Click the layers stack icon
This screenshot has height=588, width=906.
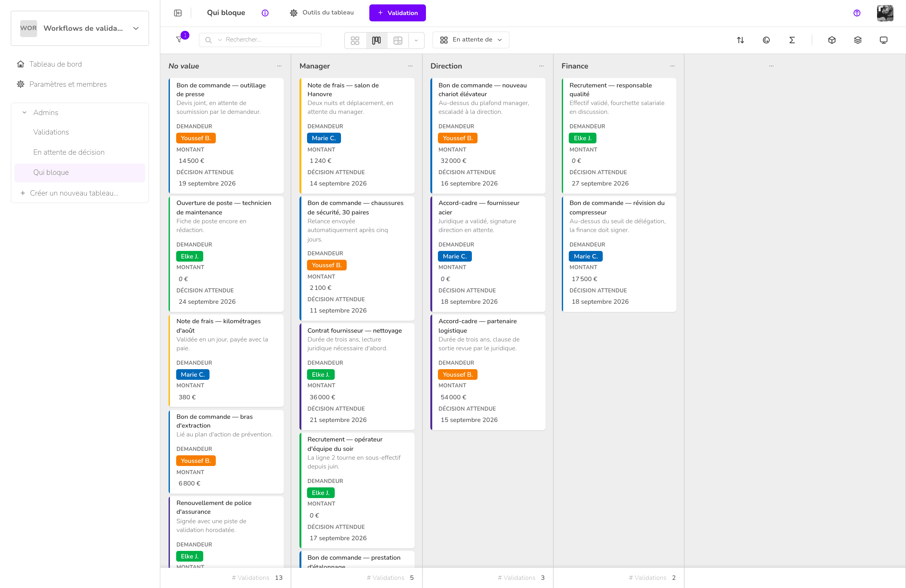coord(858,40)
